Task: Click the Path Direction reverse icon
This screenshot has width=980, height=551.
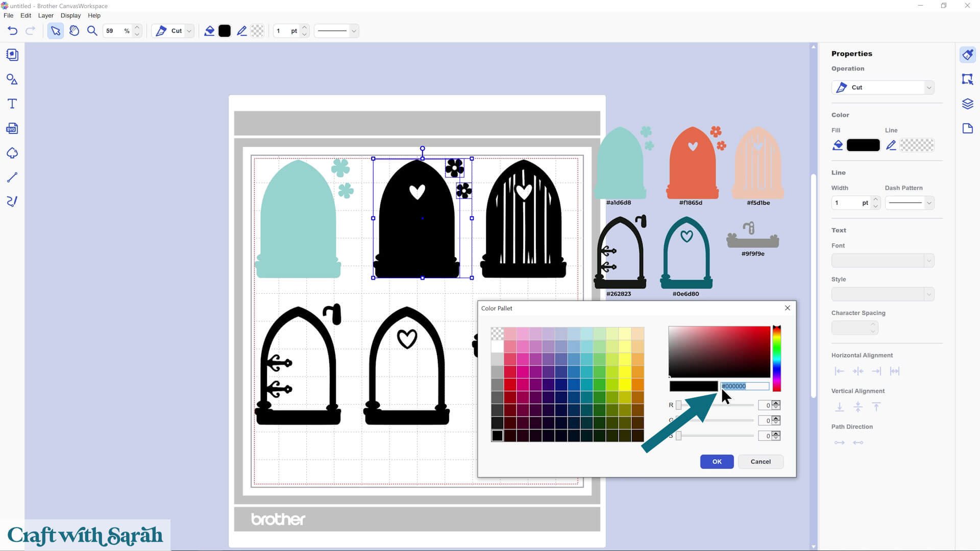Action: click(858, 442)
